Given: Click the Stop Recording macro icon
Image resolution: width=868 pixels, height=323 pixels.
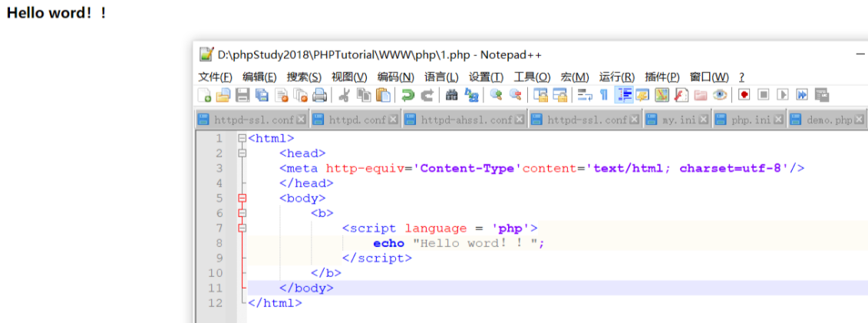Looking at the screenshot, I should tap(764, 95).
